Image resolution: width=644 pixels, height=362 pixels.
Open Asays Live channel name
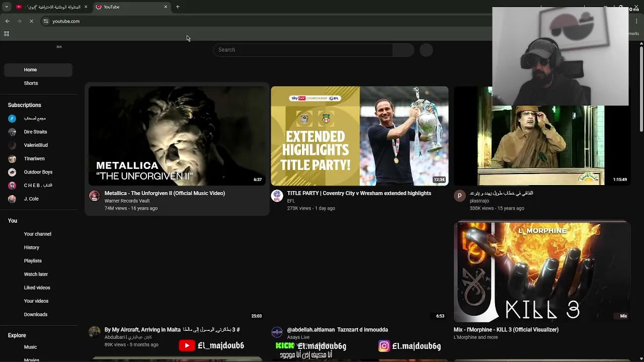(x=298, y=337)
